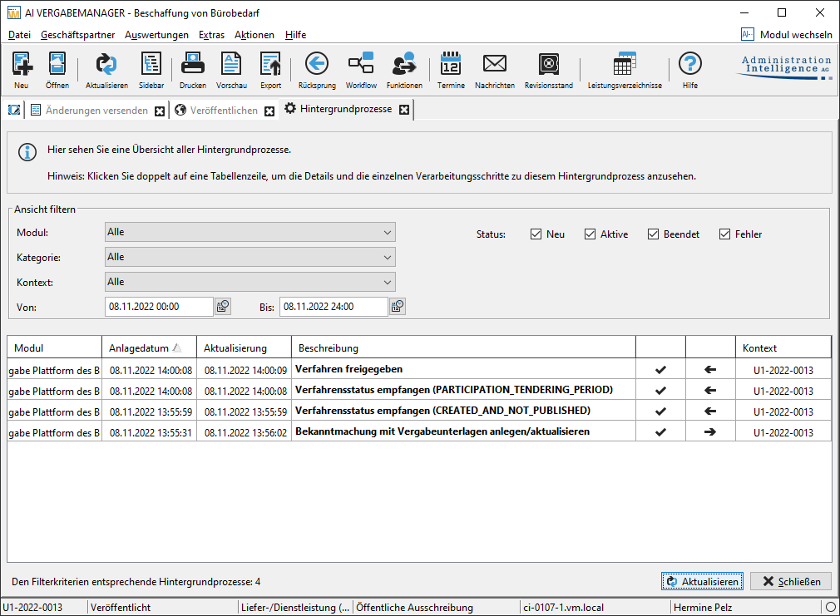
Task: Close the Hintergrundprozesse tab
Action: (404, 109)
